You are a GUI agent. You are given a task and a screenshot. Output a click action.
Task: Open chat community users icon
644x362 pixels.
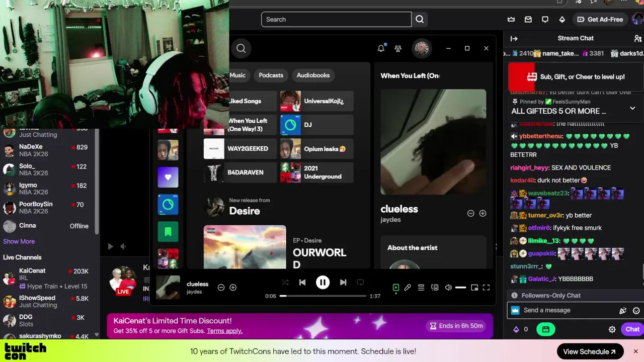[638, 38]
